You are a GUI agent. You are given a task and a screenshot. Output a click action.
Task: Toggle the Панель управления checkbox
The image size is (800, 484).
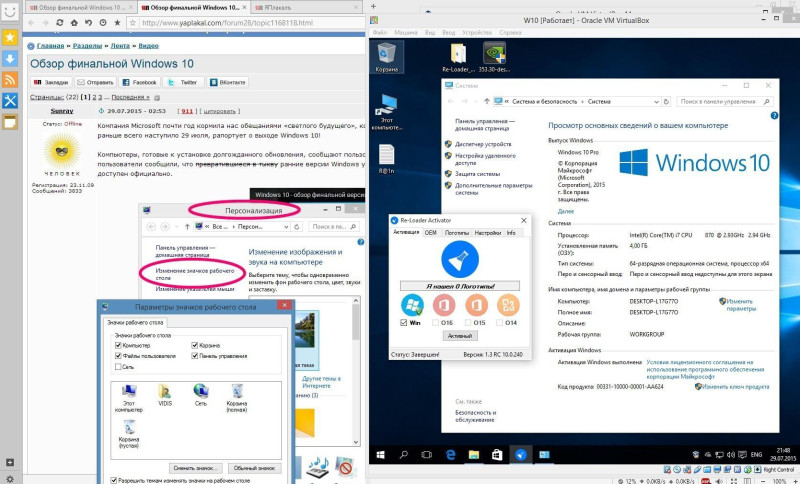tap(194, 356)
